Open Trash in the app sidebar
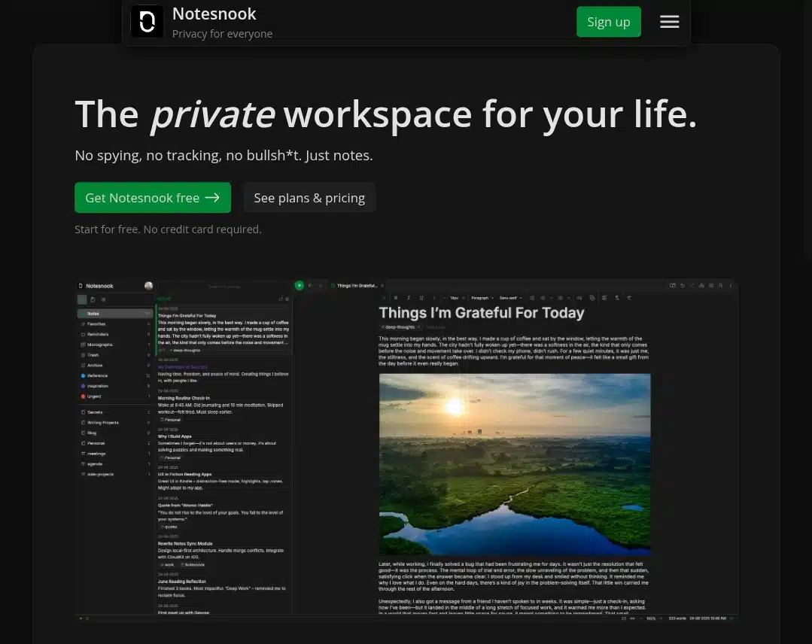812x644 pixels. pos(115,354)
